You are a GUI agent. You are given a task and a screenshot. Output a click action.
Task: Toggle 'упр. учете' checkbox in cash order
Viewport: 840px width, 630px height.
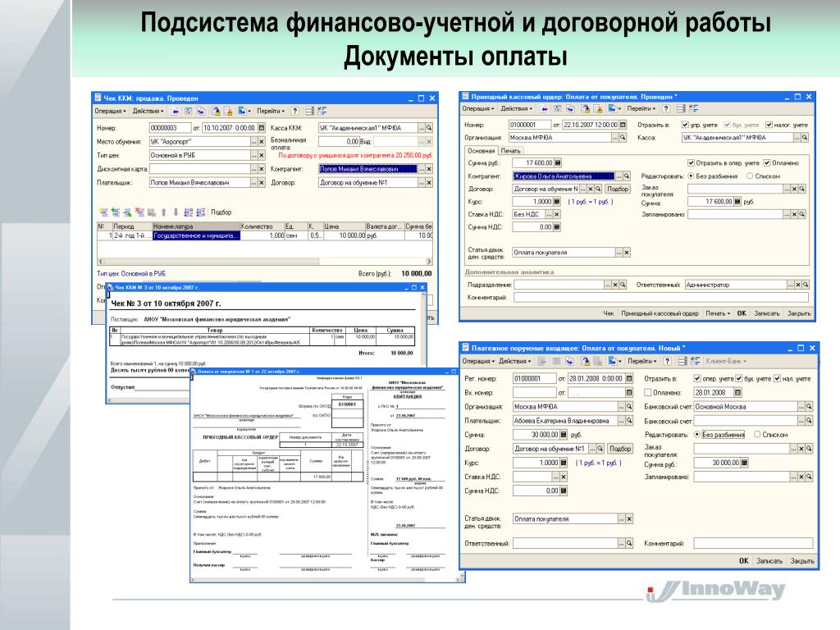tap(685, 125)
